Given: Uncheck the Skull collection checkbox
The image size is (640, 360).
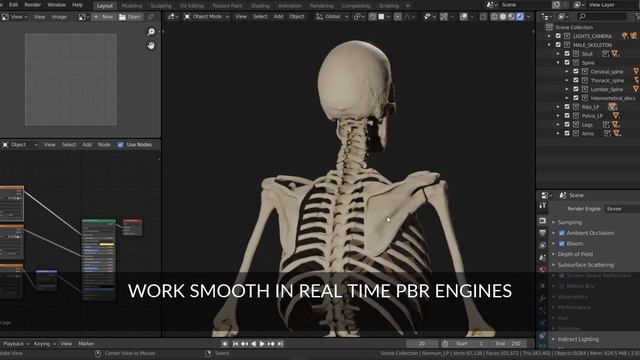Looking at the screenshot, I should point(567,54).
